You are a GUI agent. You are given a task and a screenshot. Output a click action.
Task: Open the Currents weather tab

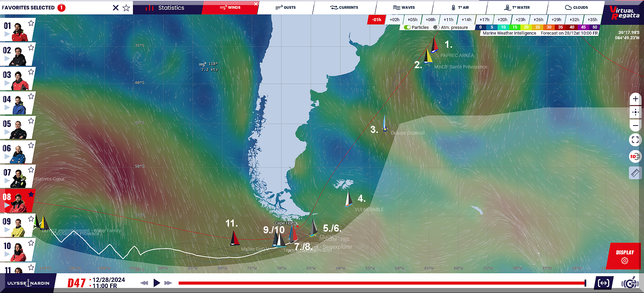pos(344,7)
